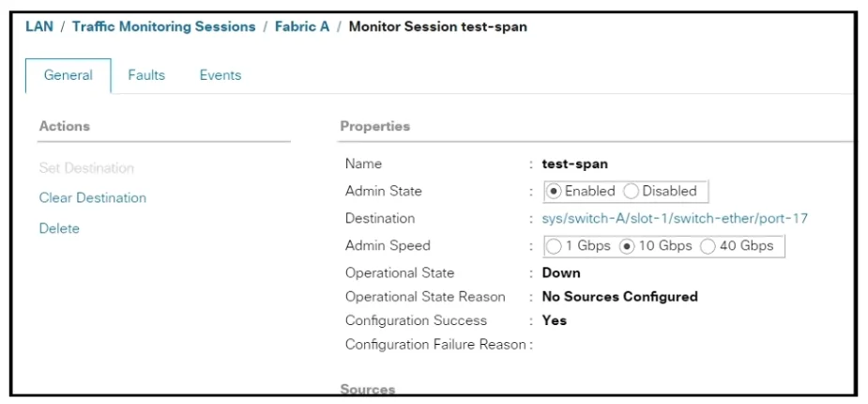Go to Traffic Monitoring Sessions breadcrumb
Image resolution: width=868 pixels, height=404 pixels.
point(164,26)
